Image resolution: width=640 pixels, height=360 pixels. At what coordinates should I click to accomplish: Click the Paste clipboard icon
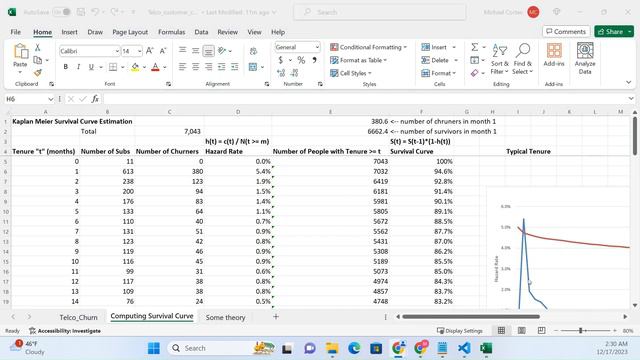click(x=20, y=52)
